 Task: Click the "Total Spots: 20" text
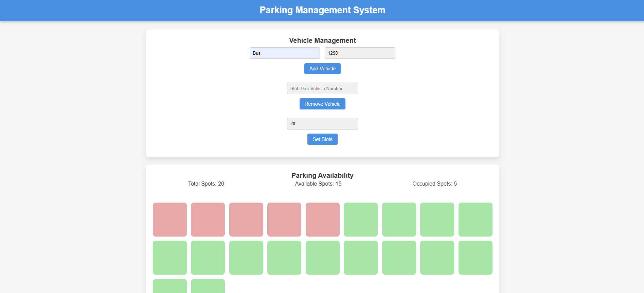click(206, 184)
